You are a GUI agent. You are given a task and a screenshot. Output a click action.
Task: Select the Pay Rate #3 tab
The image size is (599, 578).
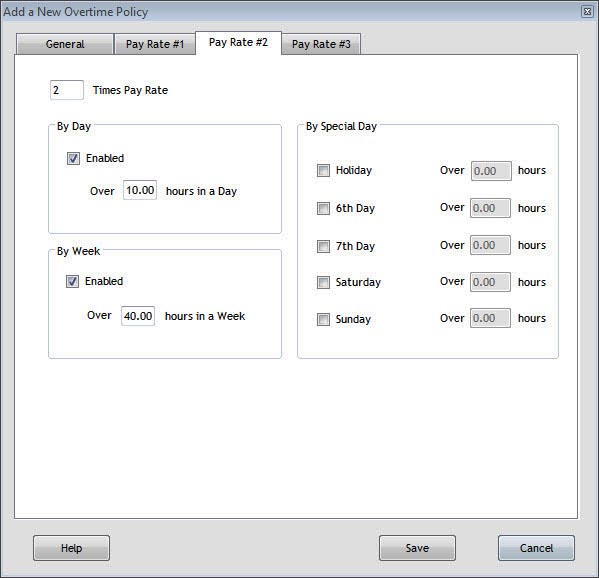pyautogui.click(x=321, y=44)
